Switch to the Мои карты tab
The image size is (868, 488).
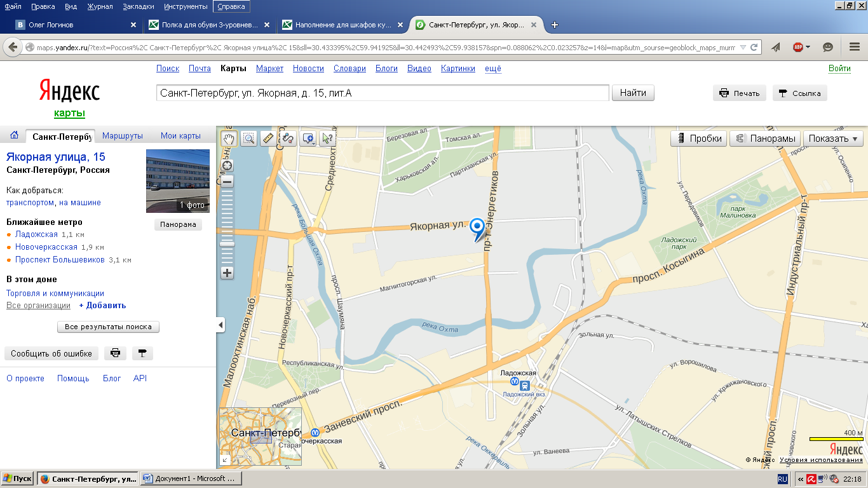coord(180,136)
